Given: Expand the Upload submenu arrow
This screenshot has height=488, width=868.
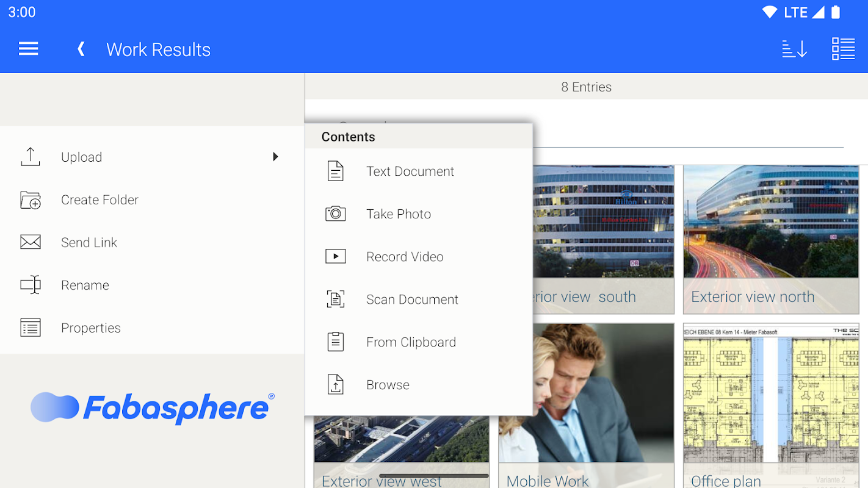Looking at the screenshot, I should [275, 157].
